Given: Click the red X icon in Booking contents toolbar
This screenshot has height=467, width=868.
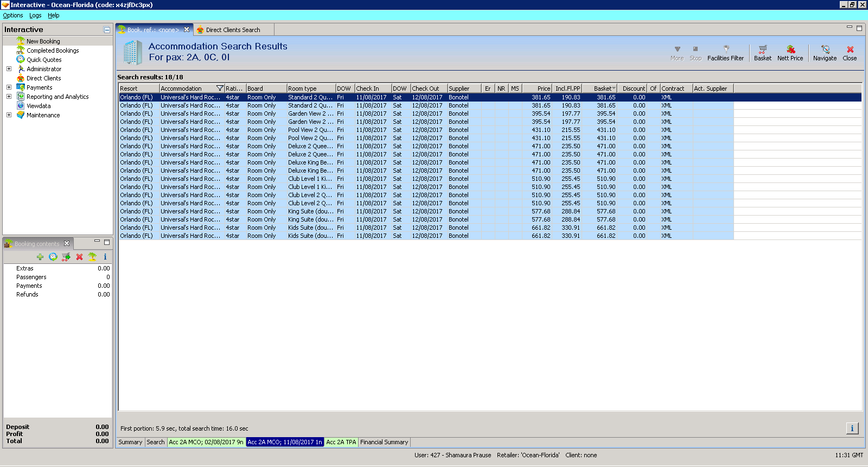Looking at the screenshot, I should point(79,257).
